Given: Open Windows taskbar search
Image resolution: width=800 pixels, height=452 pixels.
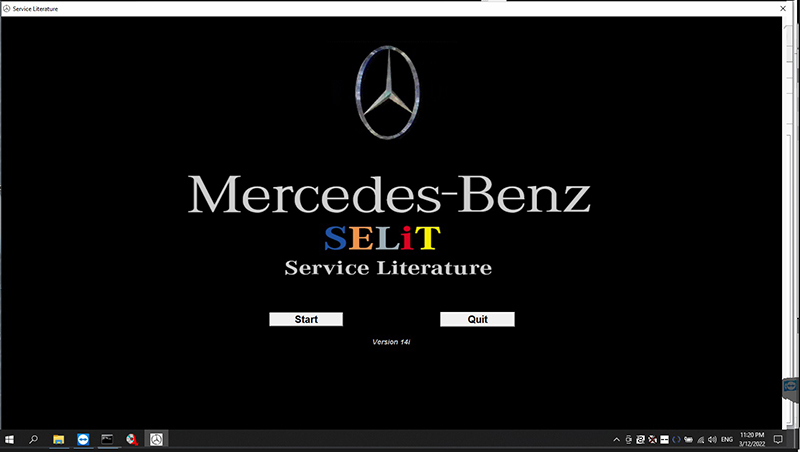Looking at the screenshot, I should [33, 439].
